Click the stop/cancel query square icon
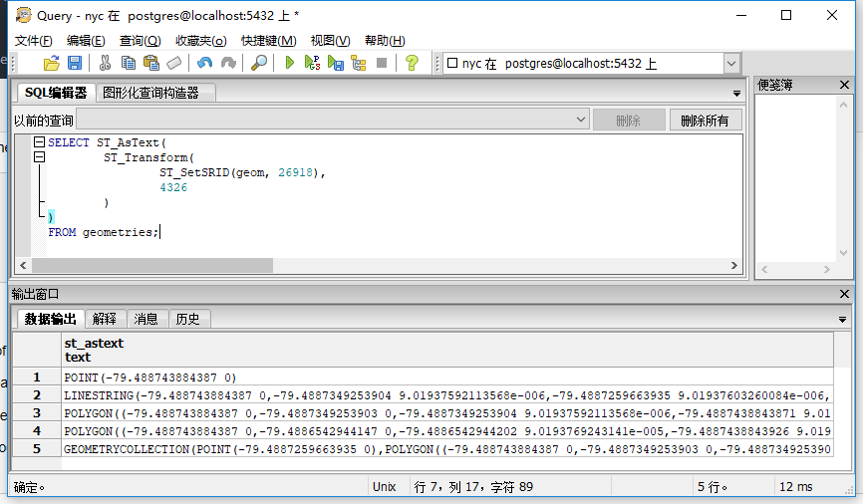Viewport: 863px width, 504px height. point(382,64)
